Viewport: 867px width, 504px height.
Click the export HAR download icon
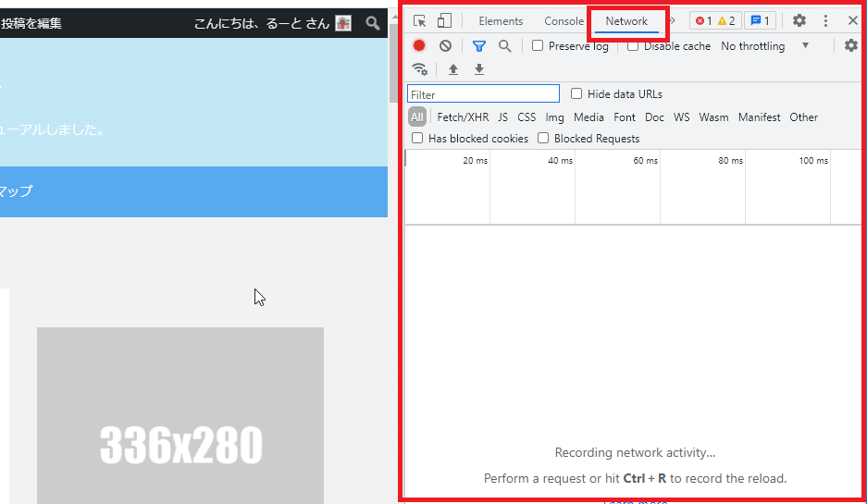pos(479,69)
